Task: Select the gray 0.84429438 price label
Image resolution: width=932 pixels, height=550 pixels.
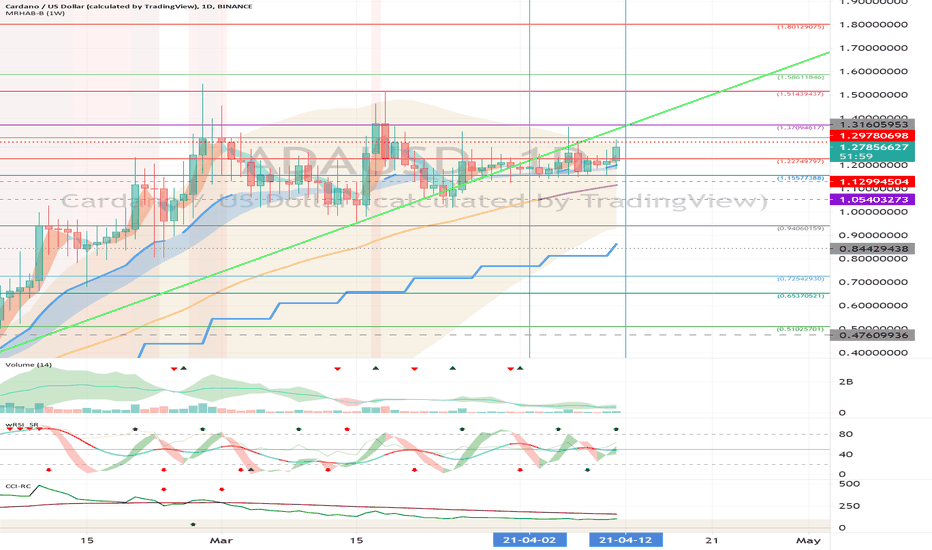Action: [873, 249]
